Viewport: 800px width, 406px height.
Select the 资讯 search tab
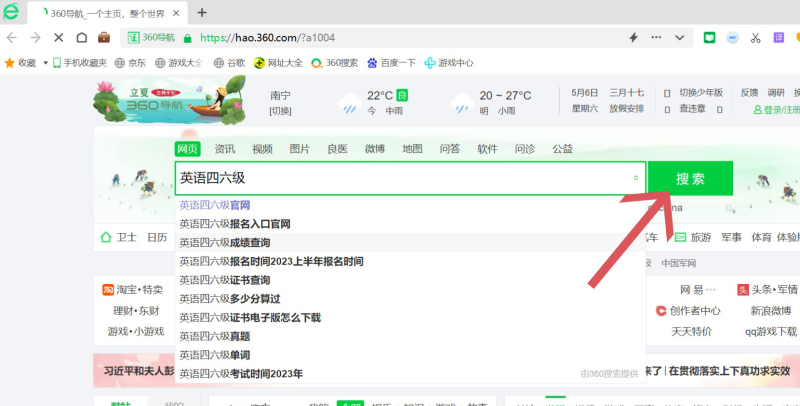tap(224, 149)
